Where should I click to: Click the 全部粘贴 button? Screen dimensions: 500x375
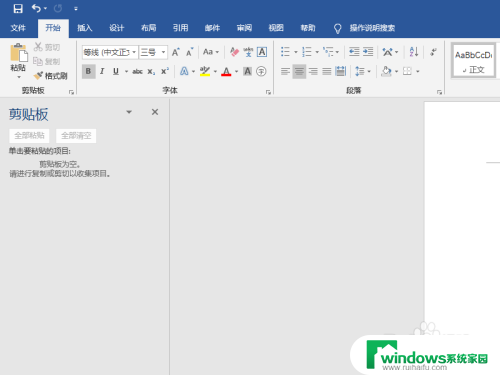pyautogui.click(x=29, y=136)
